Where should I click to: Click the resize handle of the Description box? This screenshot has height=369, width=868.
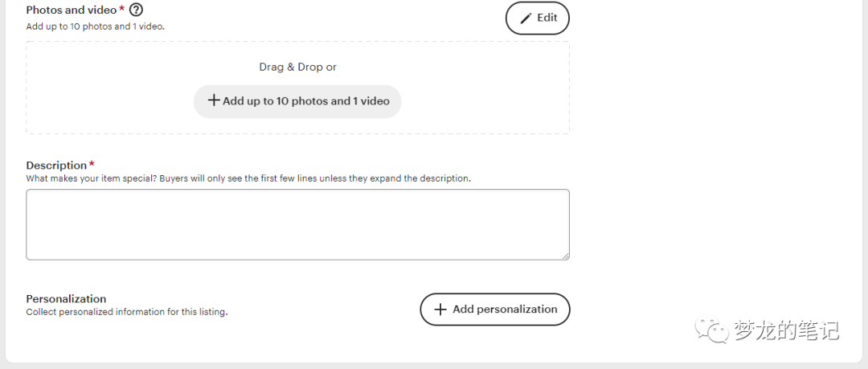pyautogui.click(x=565, y=256)
